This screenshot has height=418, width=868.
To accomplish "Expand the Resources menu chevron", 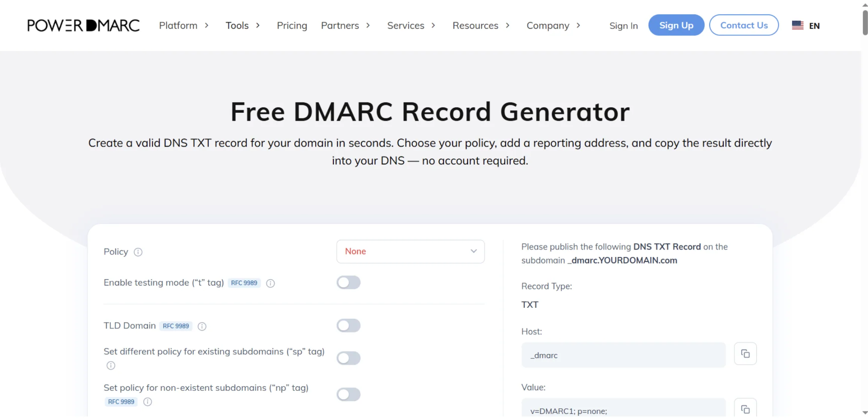I will [508, 26].
